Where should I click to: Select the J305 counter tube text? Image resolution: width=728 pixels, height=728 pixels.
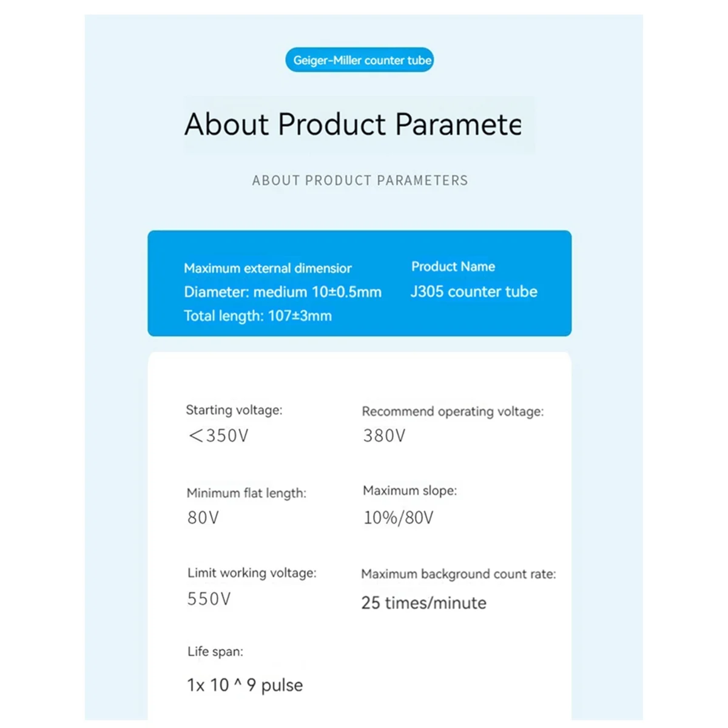[x=474, y=291]
